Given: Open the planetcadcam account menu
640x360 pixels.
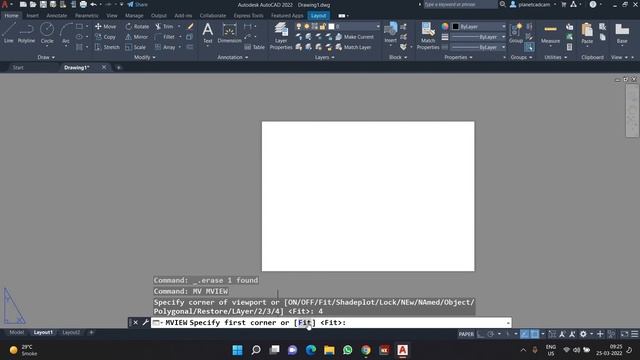Looking at the screenshot, I should pos(533,4).
